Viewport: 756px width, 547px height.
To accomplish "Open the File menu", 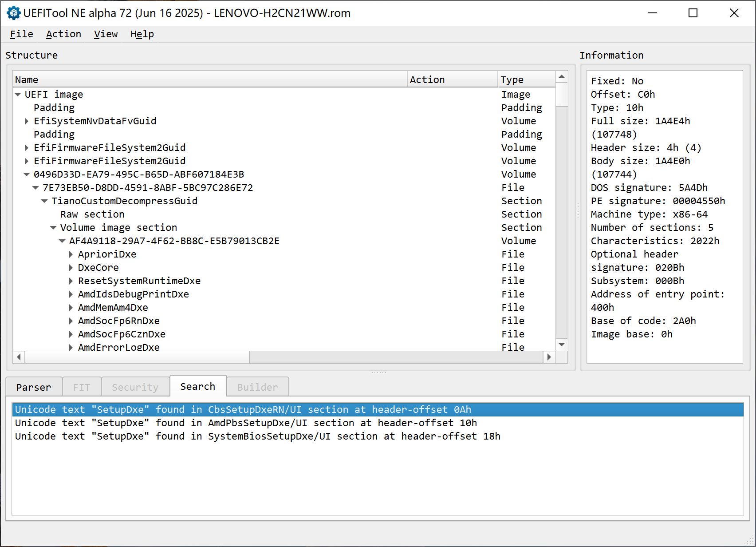I will tap(21, 34).
